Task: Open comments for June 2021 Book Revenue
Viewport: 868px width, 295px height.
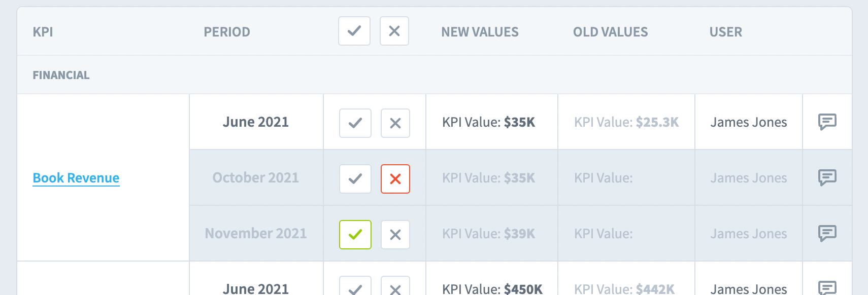Action: coord(827,122)
